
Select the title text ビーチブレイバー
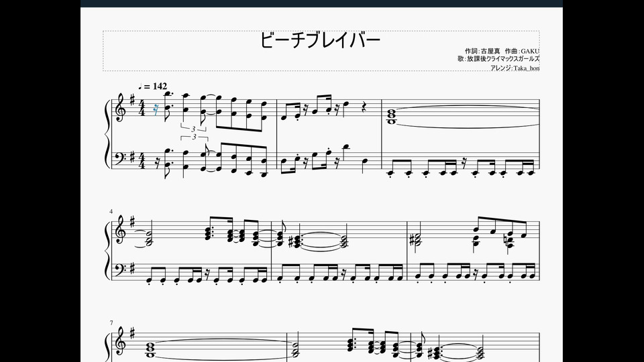pos(321,40)
